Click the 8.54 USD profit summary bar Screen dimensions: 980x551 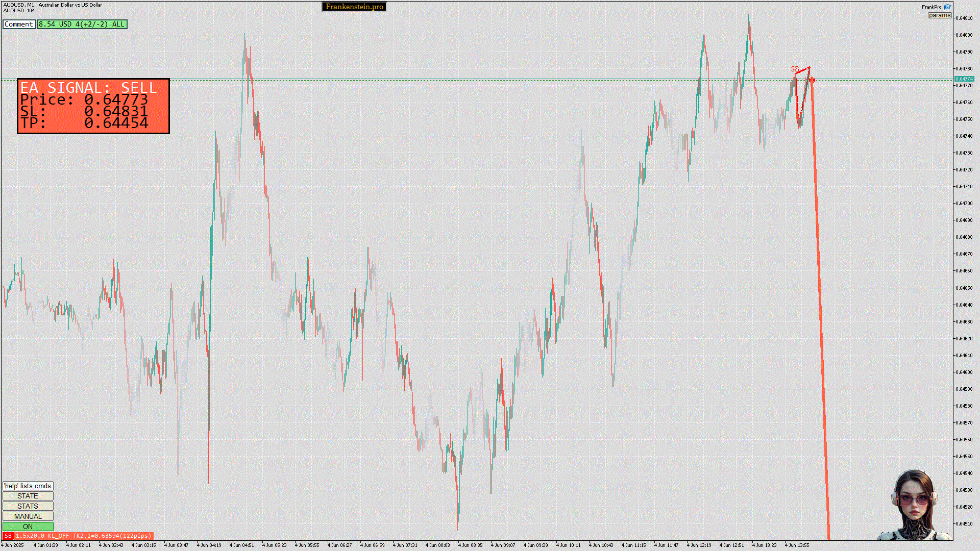coord(82,24)
